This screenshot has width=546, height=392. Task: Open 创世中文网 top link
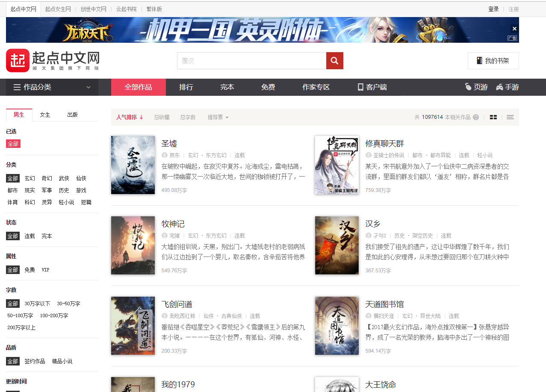click(93, 9)
